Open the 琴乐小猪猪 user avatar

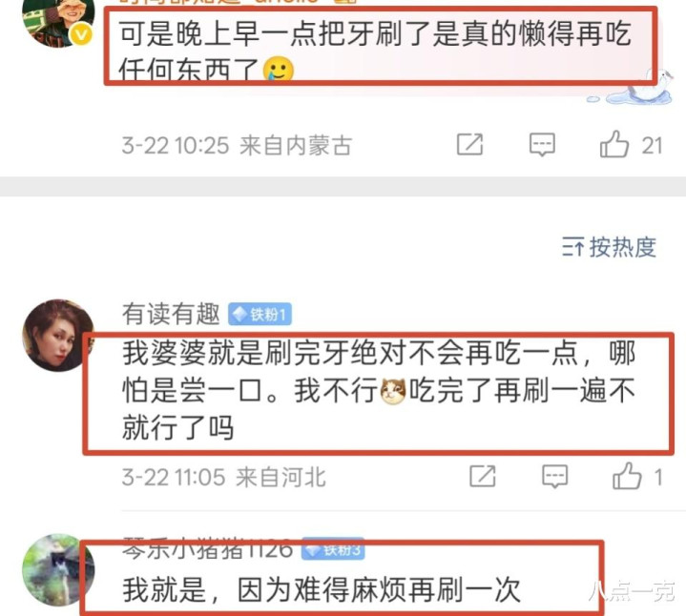coord(58,569)
